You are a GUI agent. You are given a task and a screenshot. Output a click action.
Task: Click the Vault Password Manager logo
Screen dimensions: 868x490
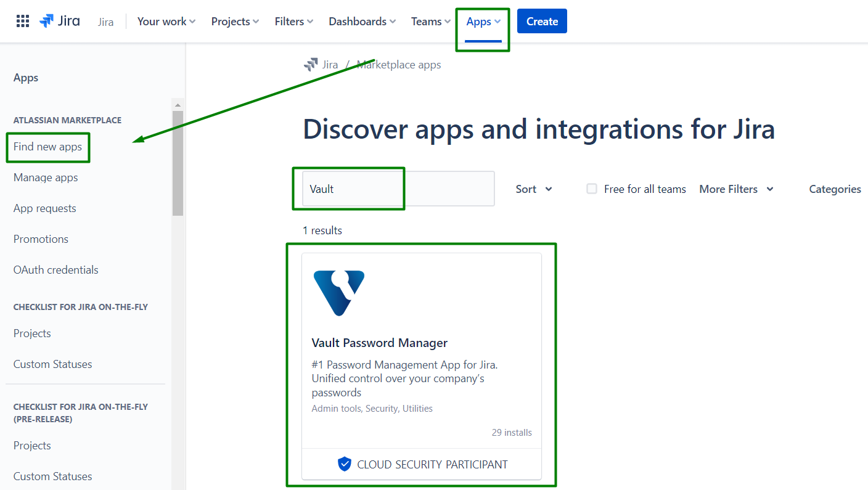tap(338, 293)
